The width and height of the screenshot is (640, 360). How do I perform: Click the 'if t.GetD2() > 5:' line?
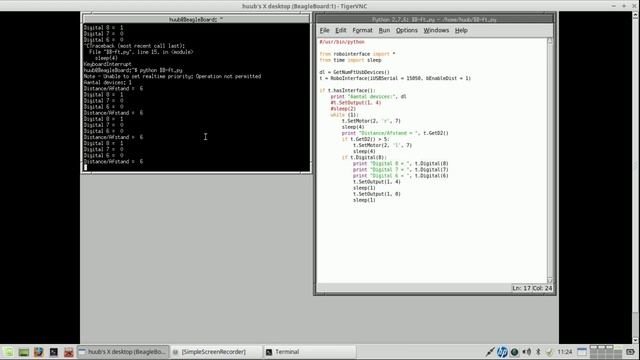[x=366, y=139]
